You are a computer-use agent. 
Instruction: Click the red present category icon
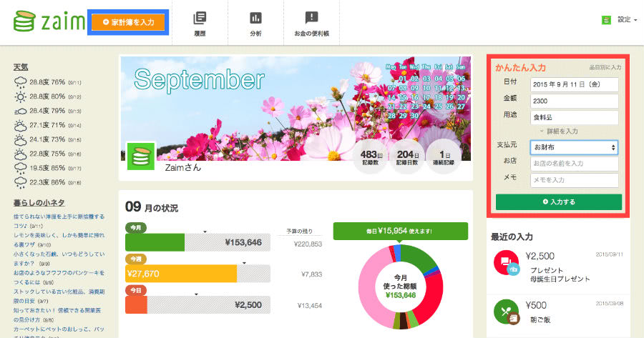pos(507,263)
